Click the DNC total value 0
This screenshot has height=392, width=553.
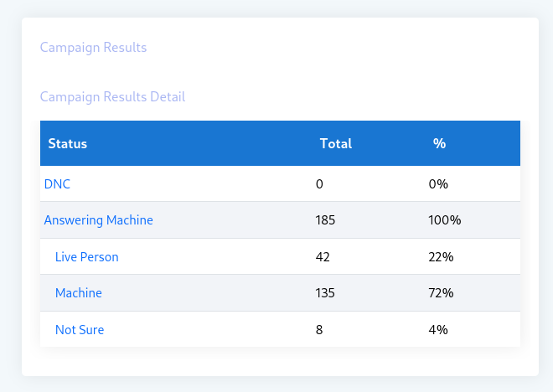coord(319,183)
